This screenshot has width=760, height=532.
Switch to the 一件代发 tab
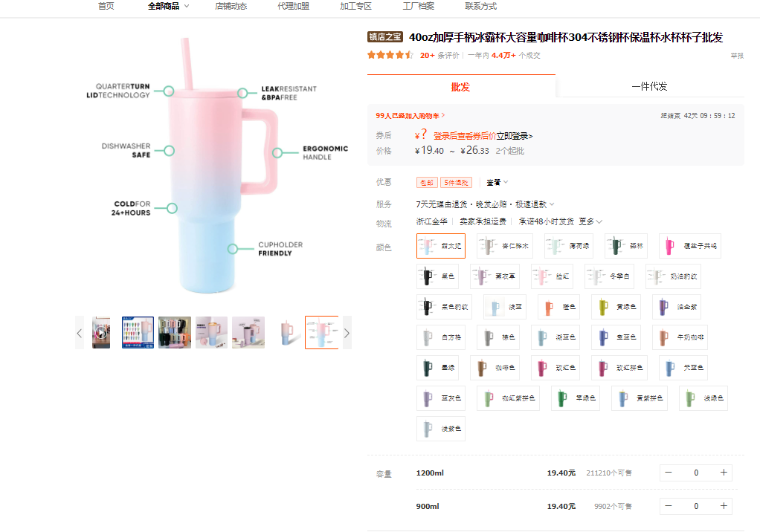point(649,86)
